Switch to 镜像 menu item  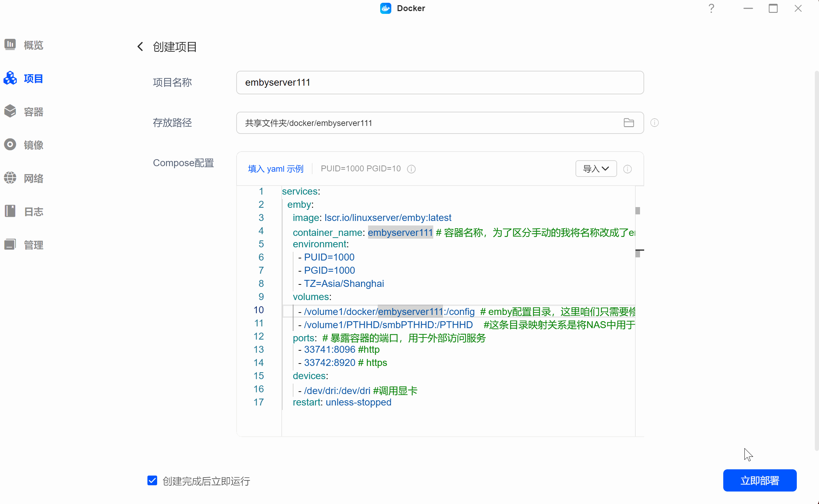[x=34, y=145]
